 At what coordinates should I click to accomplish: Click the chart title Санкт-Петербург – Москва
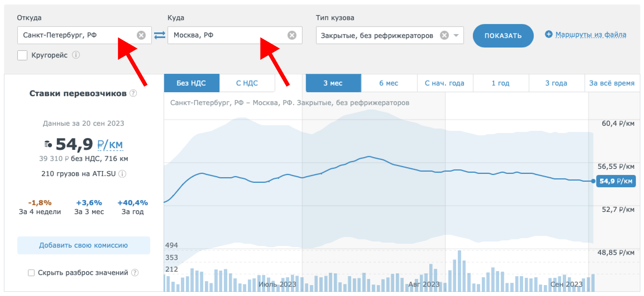point(290,103)
